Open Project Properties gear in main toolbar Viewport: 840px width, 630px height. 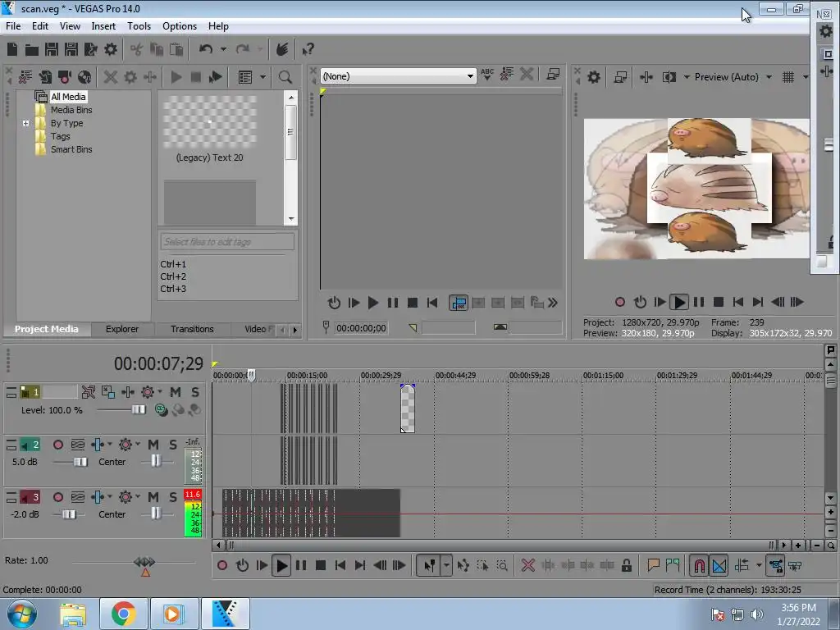pos(111,50)
